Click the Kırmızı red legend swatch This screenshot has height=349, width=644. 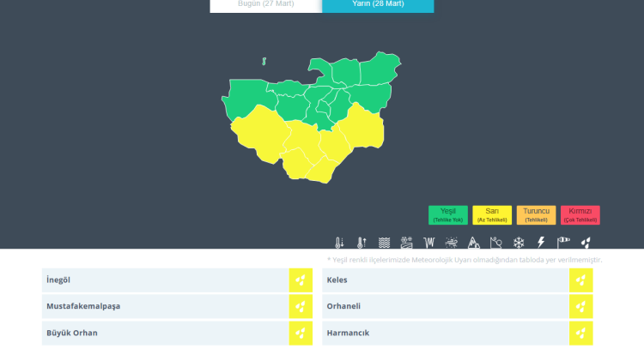tap(580, 214)
